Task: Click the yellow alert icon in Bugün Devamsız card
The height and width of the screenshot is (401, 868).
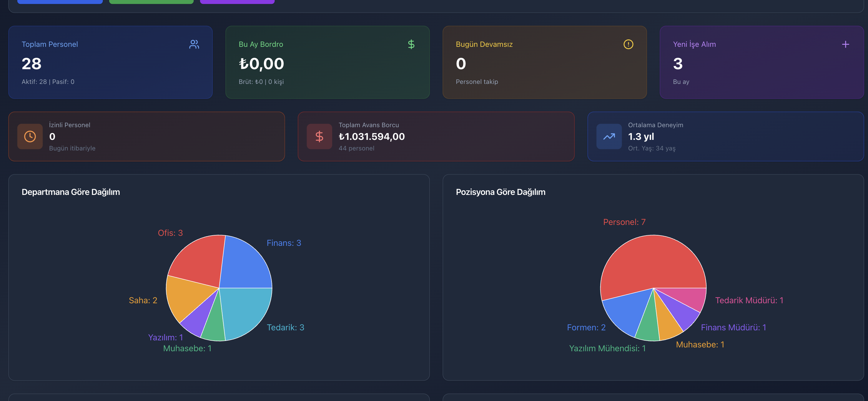Action: (628, 44)
